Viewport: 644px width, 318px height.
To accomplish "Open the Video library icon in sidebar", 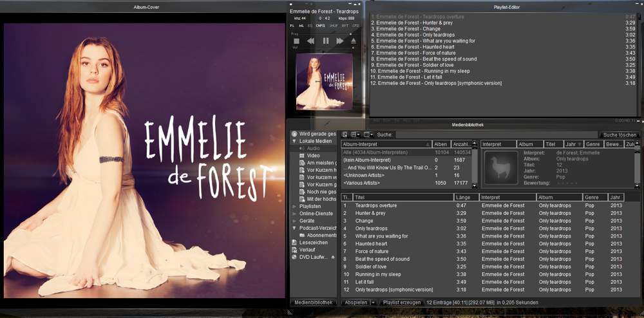I will [x=301, y=156].
